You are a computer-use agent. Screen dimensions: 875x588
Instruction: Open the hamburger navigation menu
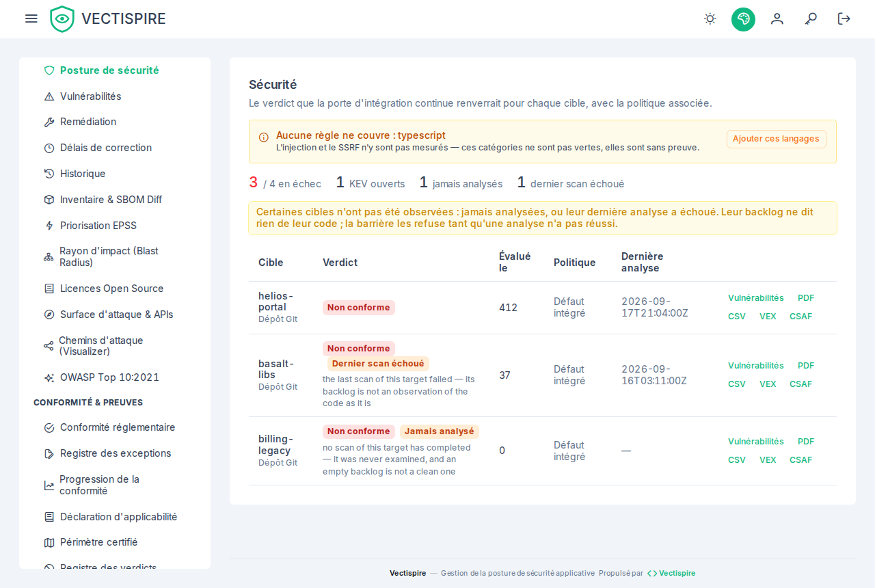coord(31,18)
